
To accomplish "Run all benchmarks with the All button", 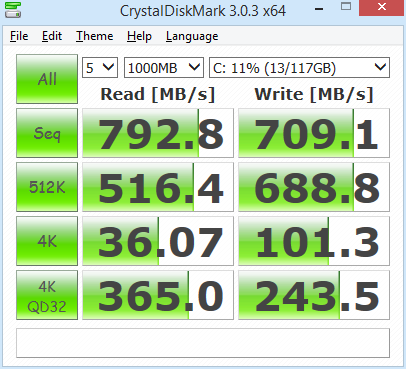I will click(47, 79).
